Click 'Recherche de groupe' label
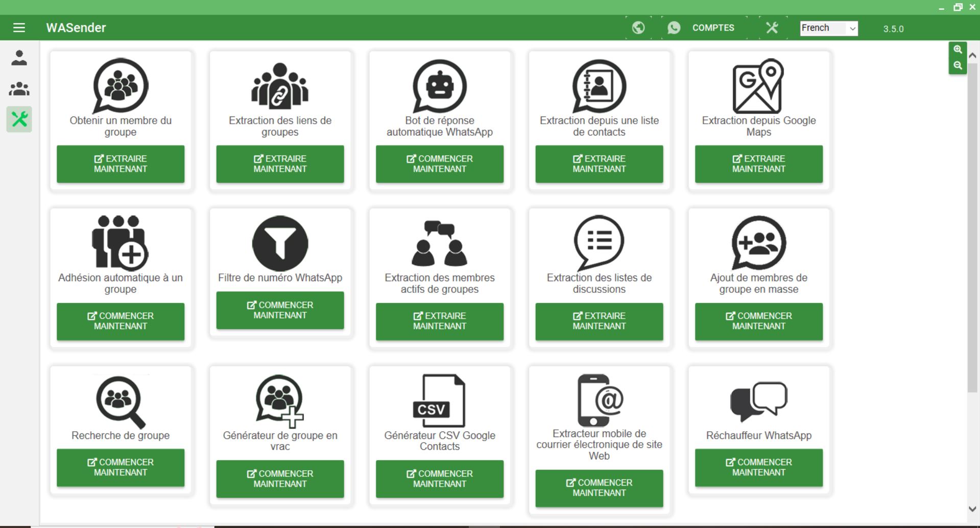 pyautogui.click(x=121, y=435)
